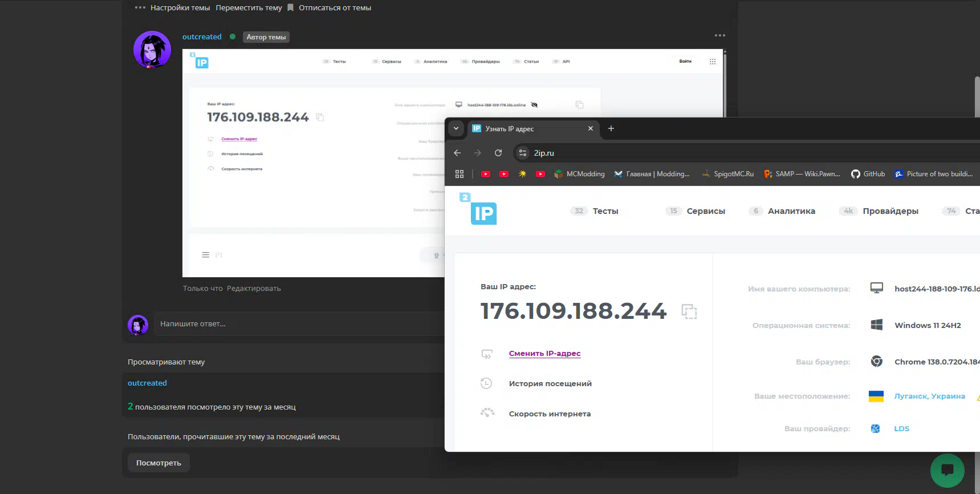Open the SpigotMC.Ru bookmark

(x=727, y=174)
